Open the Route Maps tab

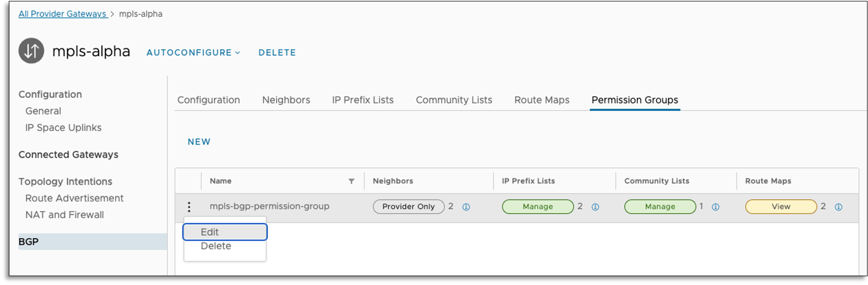[x=542, y=100]
